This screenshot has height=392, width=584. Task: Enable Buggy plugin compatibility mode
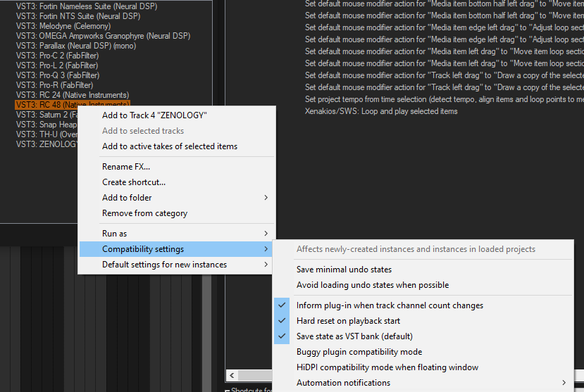pos(359,352)
